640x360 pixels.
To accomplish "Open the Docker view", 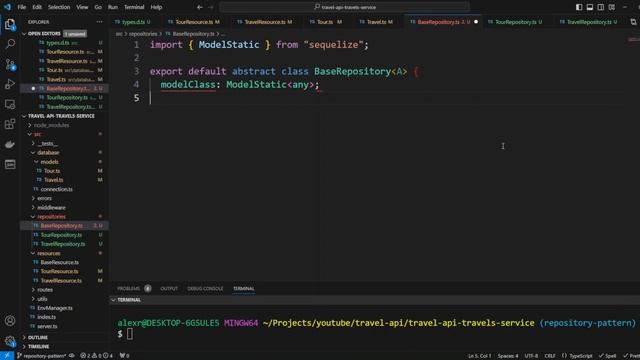I will pos(10,144).
